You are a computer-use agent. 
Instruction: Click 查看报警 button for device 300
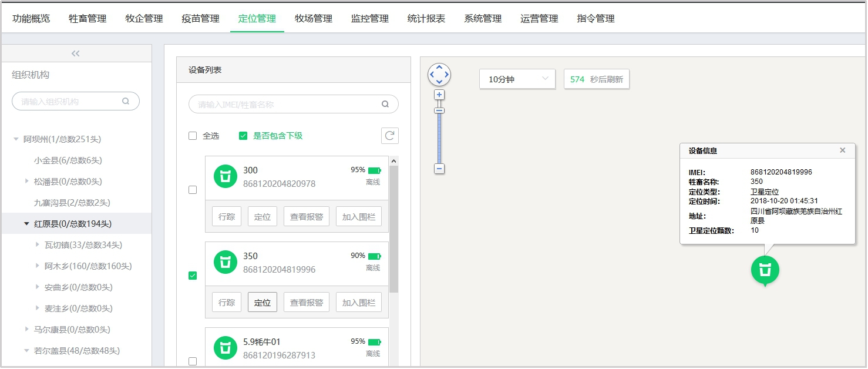click(x=307, y=217)
